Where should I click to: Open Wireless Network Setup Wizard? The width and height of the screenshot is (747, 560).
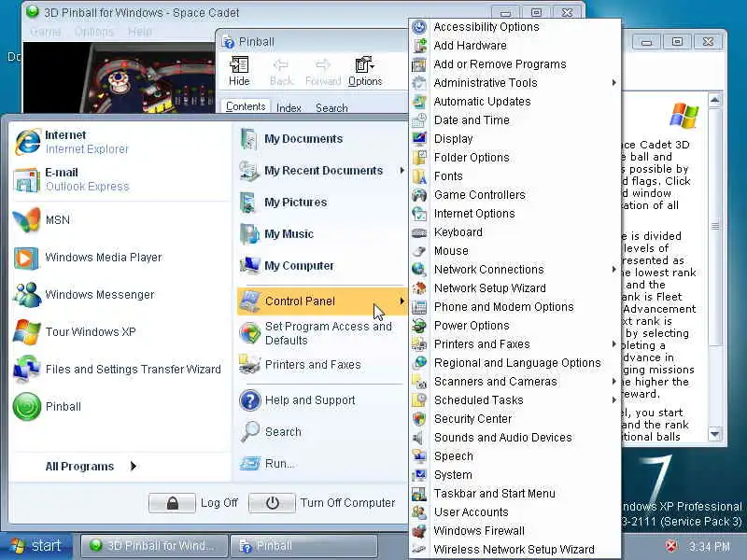point(515,550)
